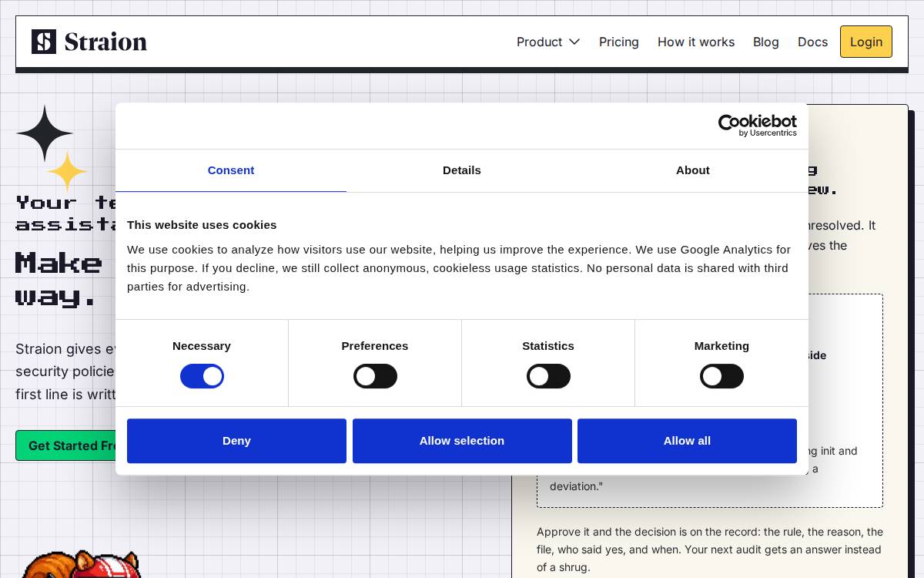The image size is (924, 578).
Task: Expand the Product dropdown menu
Action: coord(548,42)
